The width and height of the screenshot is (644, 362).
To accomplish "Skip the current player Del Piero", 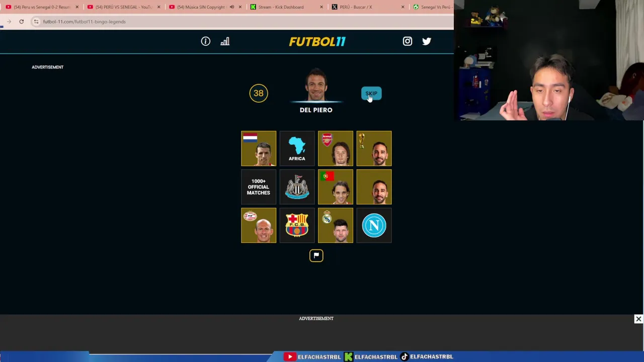I will (371, 94).
